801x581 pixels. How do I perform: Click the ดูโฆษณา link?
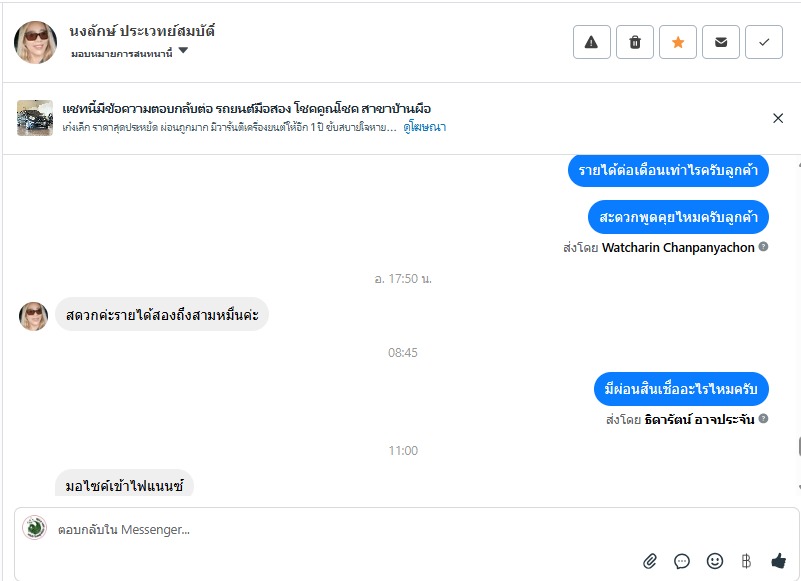coord(424,128)
